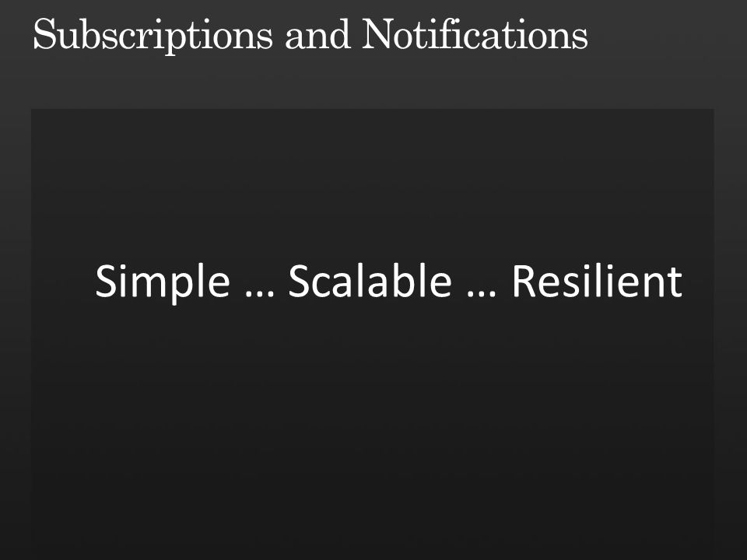Select the word "Simple" in the slide body

click(x=163, y=283)
